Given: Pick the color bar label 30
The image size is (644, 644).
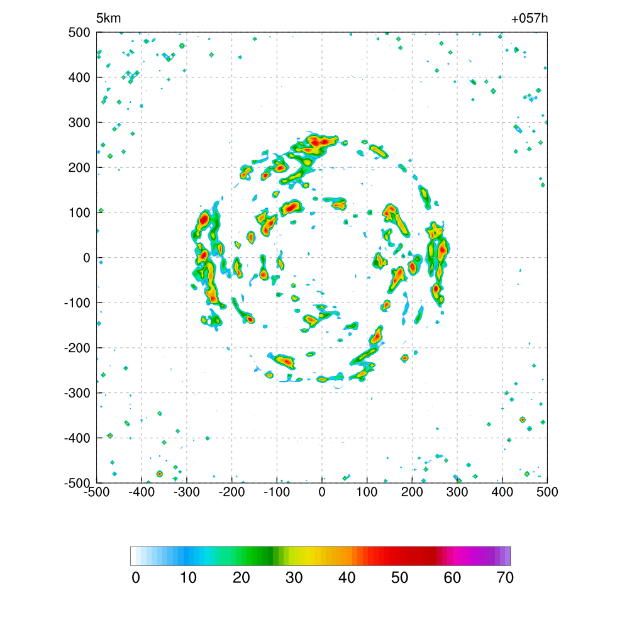Looking at the screenshot, I should pyautogui.click(x=294, y=578).
